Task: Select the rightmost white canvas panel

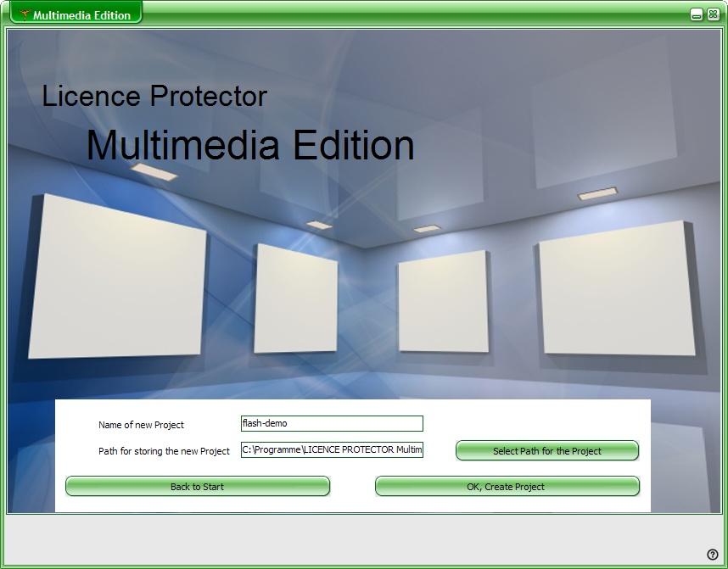Action: coord(617,288)
